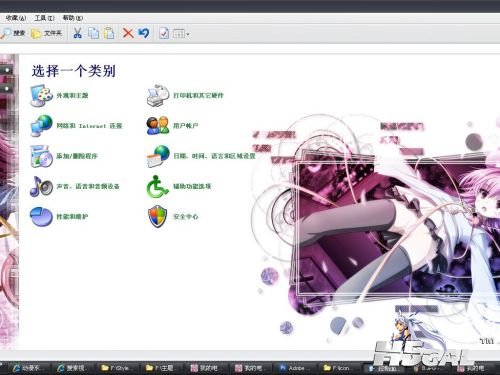
Task: Click the Cut scissors icon
Action: [77, 33]
